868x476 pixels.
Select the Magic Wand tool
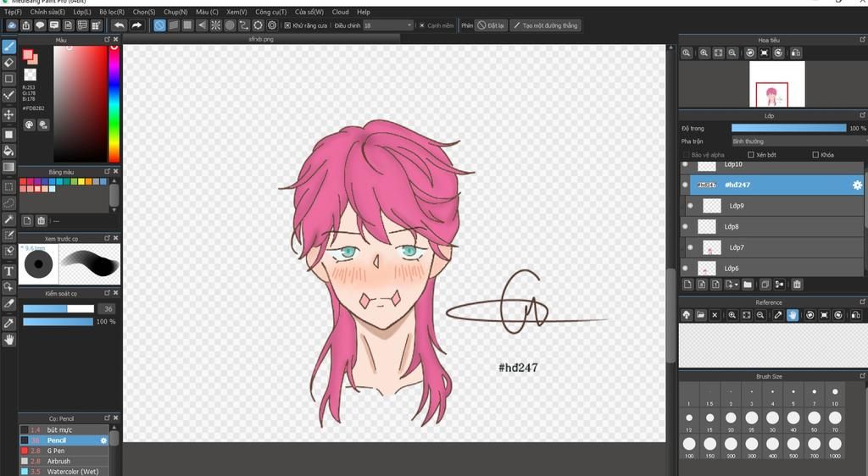[x=8, y=219]
